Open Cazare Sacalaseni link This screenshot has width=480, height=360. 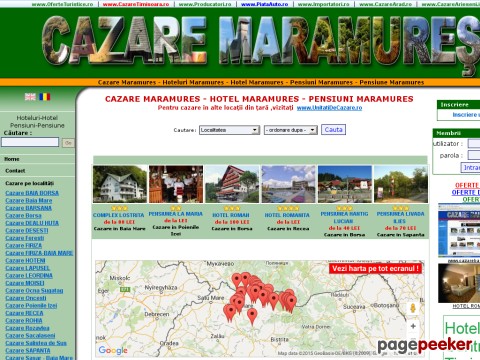click(x=30, y=335)
